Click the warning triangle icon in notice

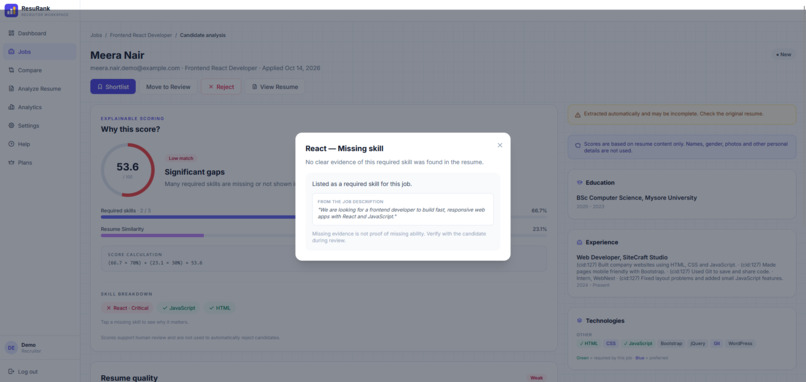577,114
